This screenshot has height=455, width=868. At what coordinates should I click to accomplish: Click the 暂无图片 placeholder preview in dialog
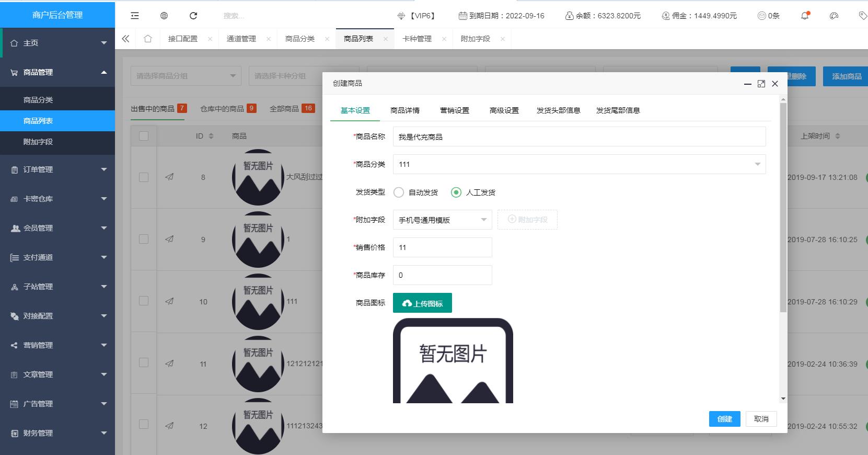(x=453, y=360)
